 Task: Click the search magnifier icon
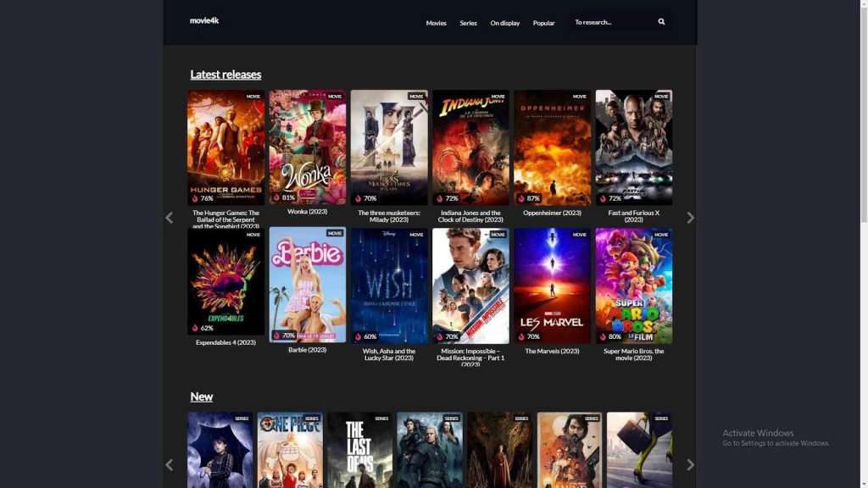pyautogui.click(x=661, y=21)
